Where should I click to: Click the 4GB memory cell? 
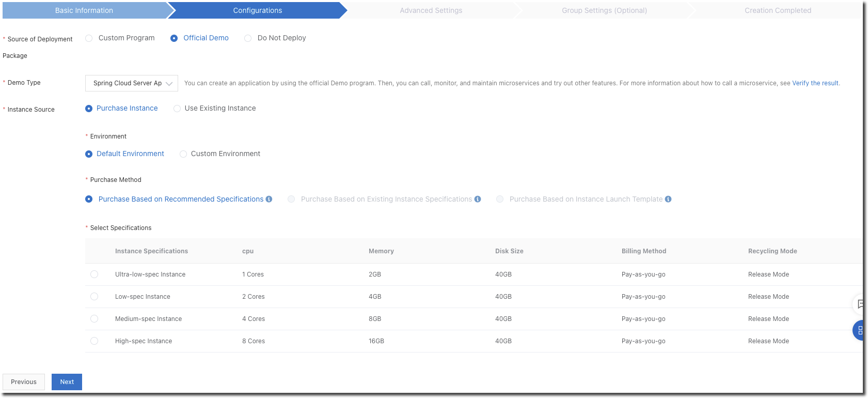point(375,297)
